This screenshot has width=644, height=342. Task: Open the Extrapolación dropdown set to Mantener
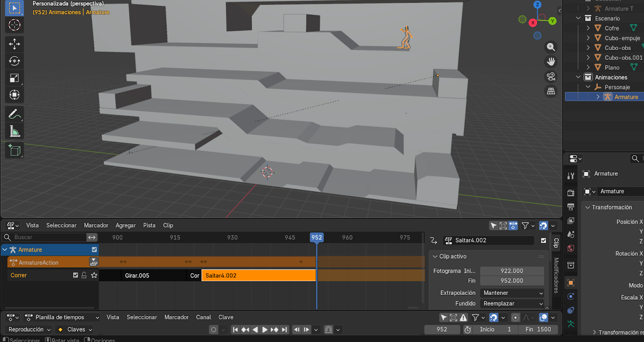point(513,293)
